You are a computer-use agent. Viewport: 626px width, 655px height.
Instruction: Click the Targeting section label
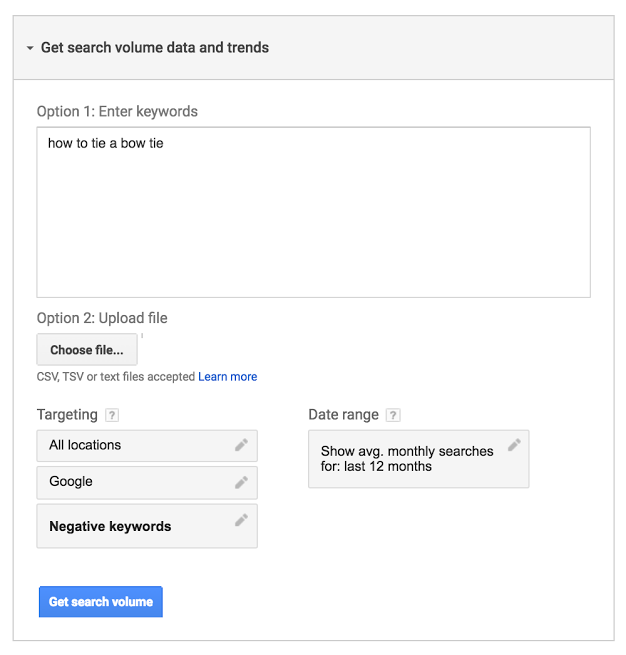[x=67, y=415]
